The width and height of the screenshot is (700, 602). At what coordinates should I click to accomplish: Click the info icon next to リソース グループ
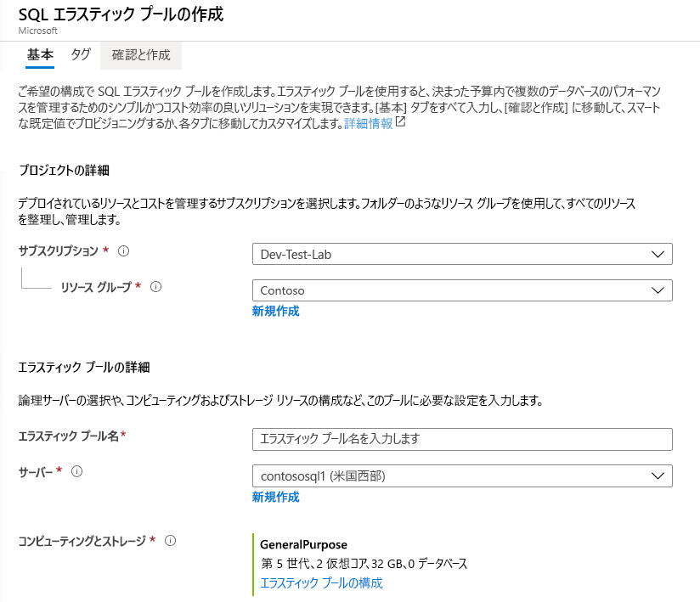tap(155, 286)
